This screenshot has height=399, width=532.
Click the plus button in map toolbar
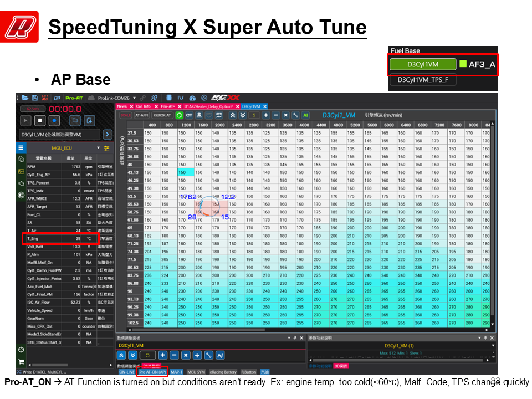click(x=265, y=115)
